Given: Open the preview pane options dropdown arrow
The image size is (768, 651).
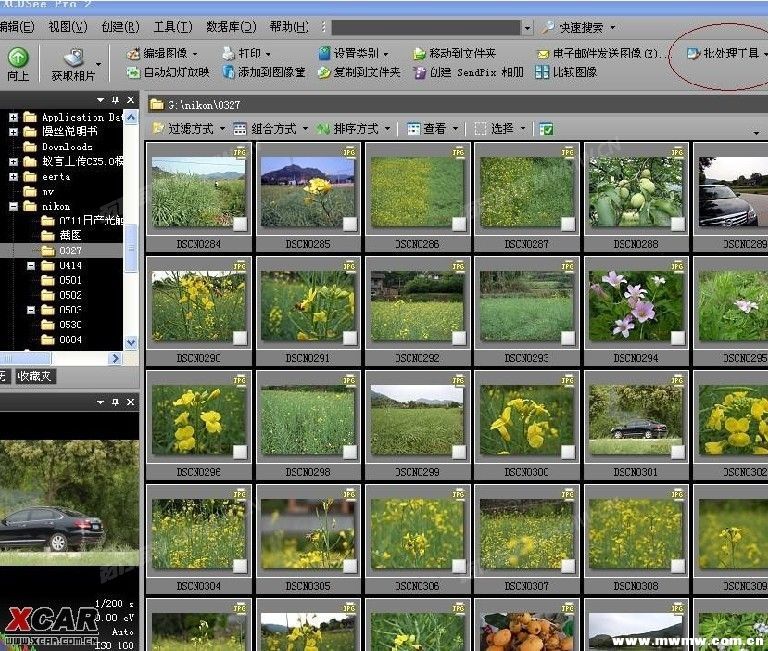Looking at the screenshot, I should point(100,402).
